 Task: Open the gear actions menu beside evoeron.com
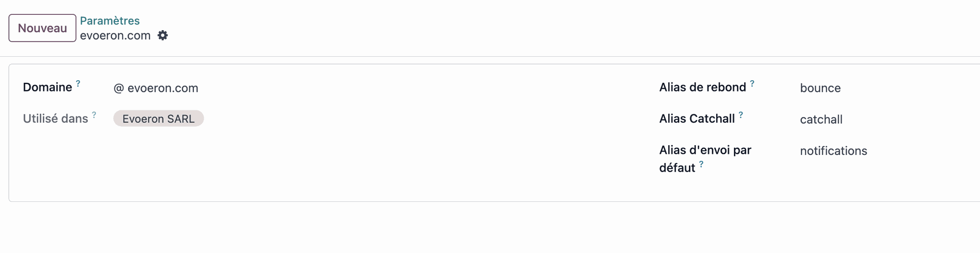pyautogui.click(x=163, y=35)
